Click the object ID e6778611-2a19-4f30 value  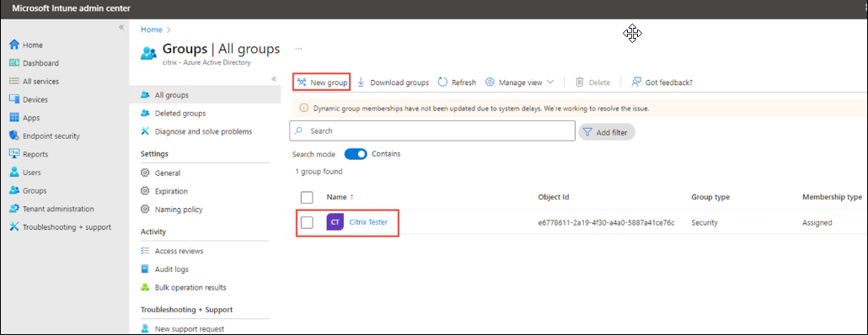pyautogui.click(x=606, y=223)
